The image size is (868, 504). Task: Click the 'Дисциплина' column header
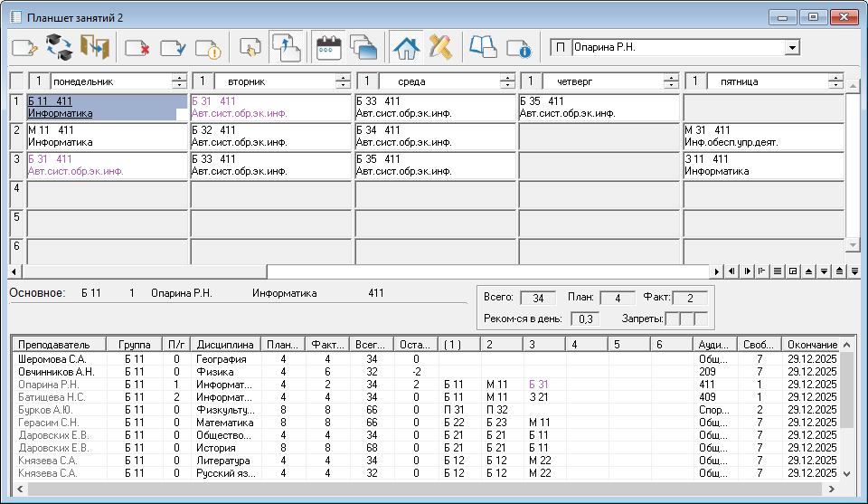pos(223,345)
